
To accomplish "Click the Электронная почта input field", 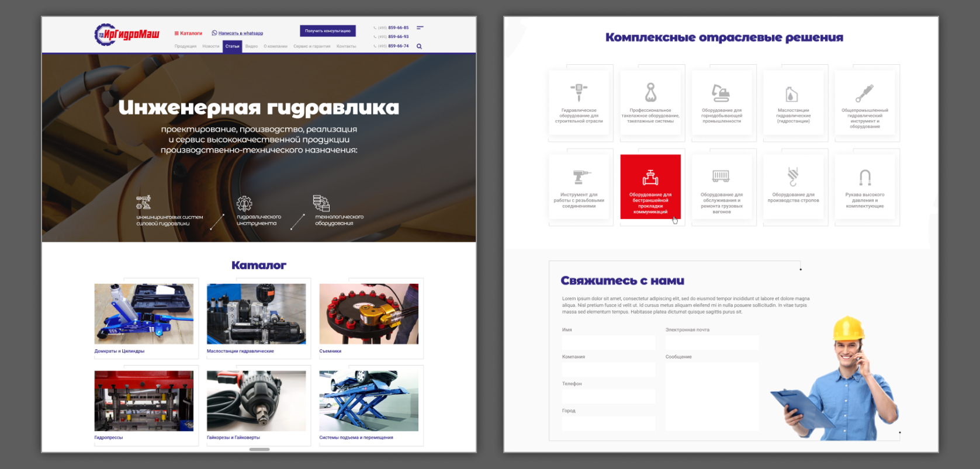I will 712,342.
